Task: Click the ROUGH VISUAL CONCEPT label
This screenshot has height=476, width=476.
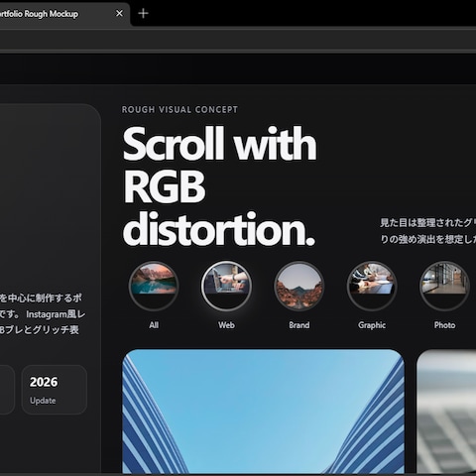Action: click(179, 110)
